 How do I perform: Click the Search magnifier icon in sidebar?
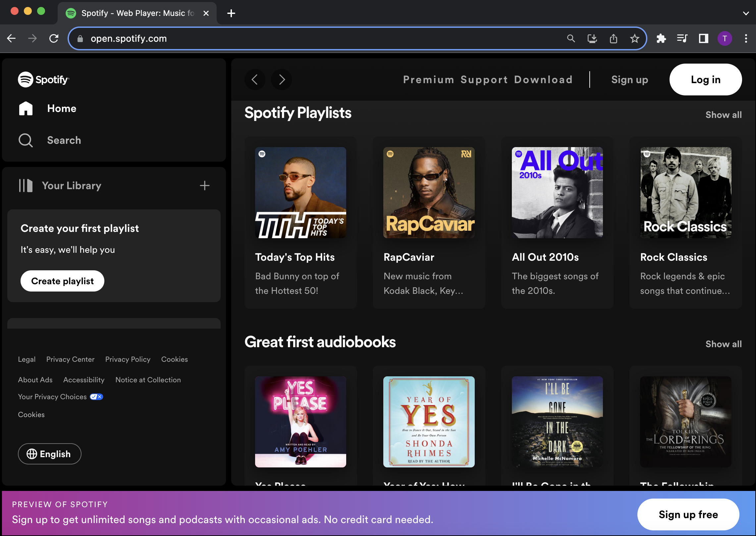(26, 140)
